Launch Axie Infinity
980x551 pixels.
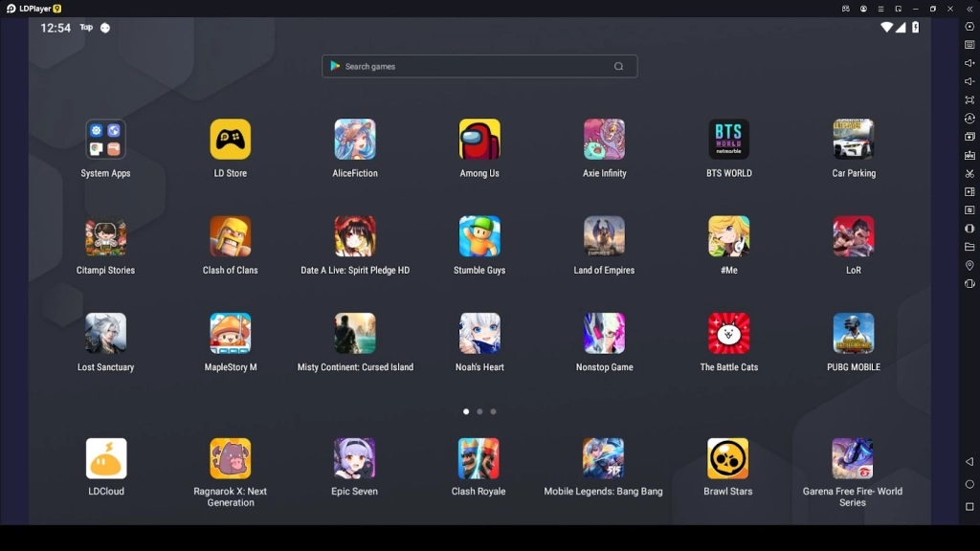pos(605,140)
